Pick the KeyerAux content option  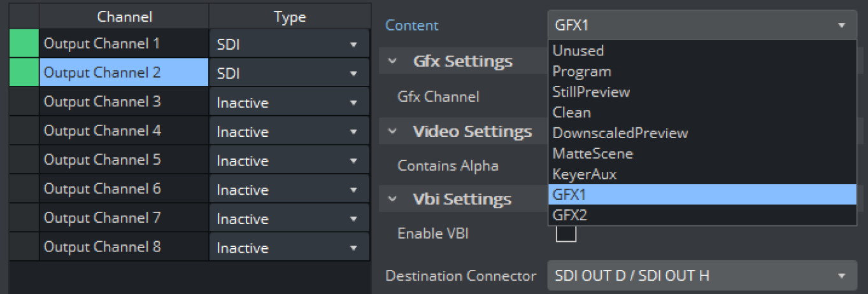[585, 174]
